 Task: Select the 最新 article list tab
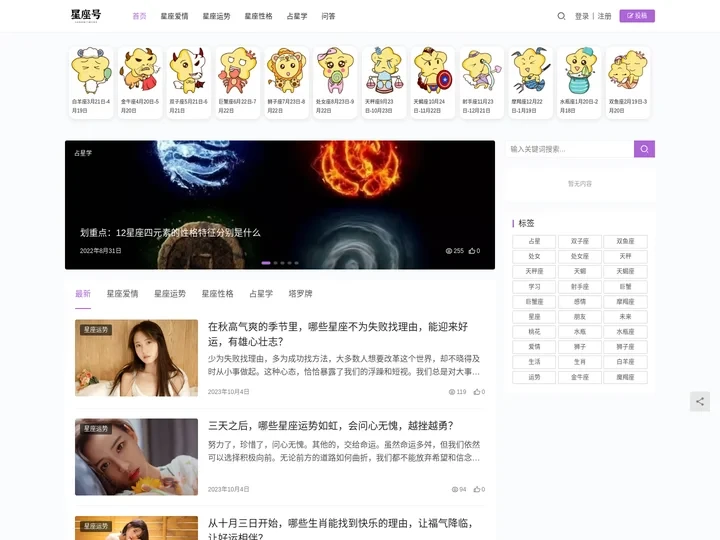(83, 294)
